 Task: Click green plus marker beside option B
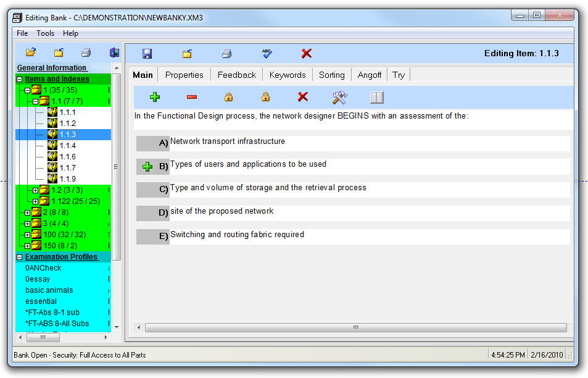(147, 167)
